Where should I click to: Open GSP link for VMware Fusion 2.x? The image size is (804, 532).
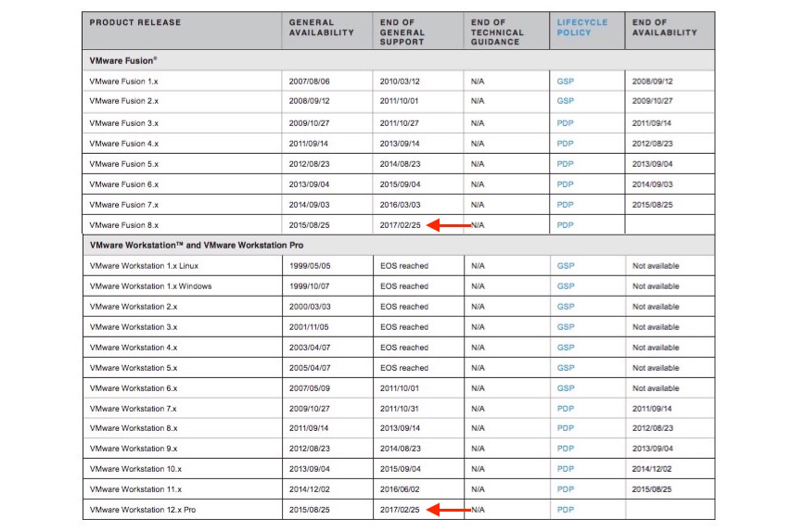pyautogui.click(x=565, y=101)
